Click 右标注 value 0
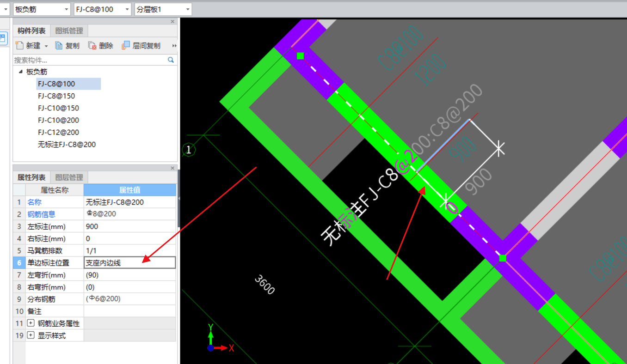Screen dimensions: 627x364 click(130, 239)
